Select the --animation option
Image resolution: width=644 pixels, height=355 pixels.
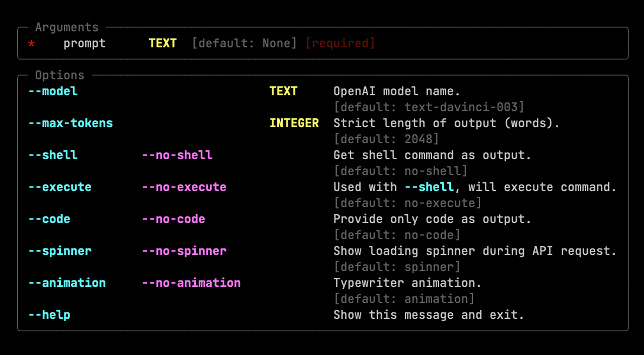click(x=67, y=283)
